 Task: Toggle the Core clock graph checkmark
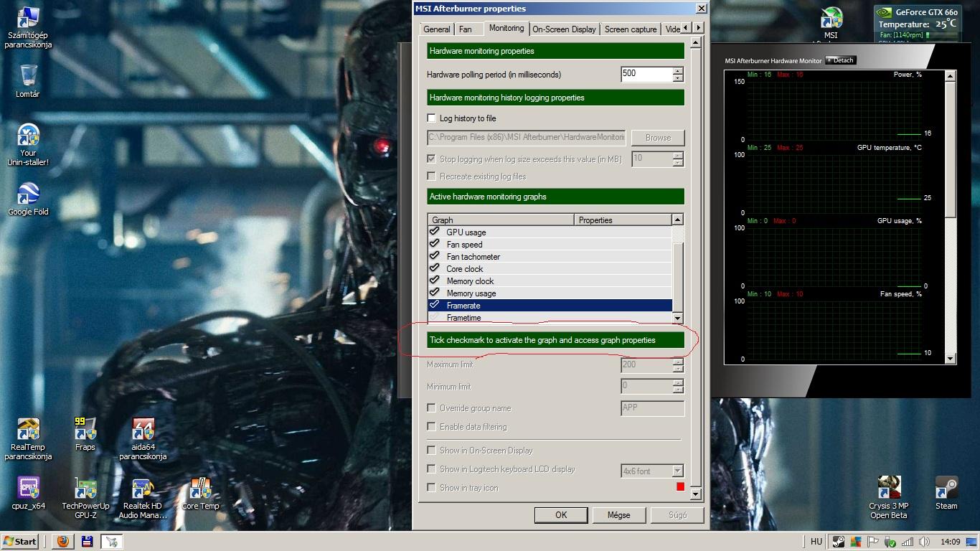pos(434,268)
